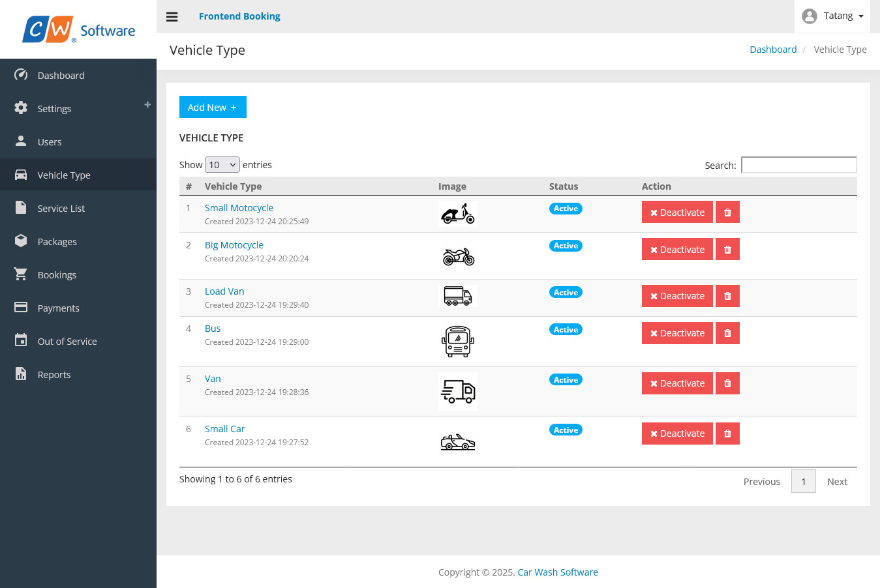Toggle the Active badge for Small Motocycle
This screenshot has height=588, width=880.
pos(566,209)
